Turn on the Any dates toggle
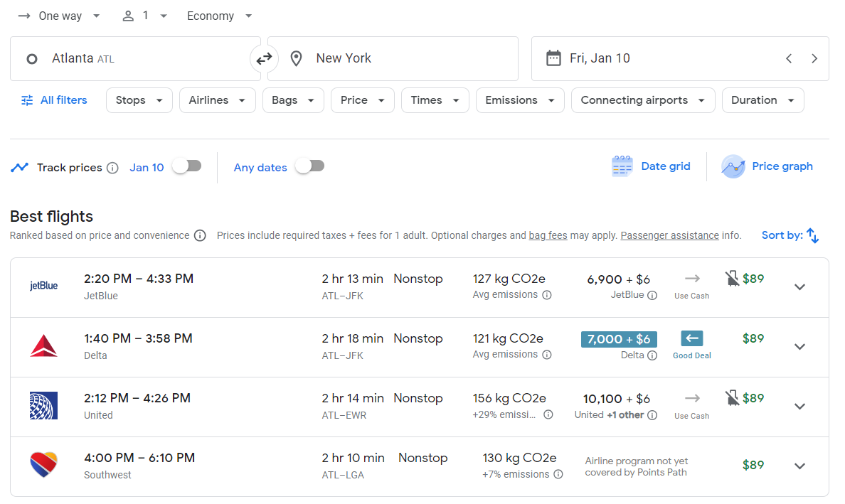845x504 pixels. click(x=309, y=164)
